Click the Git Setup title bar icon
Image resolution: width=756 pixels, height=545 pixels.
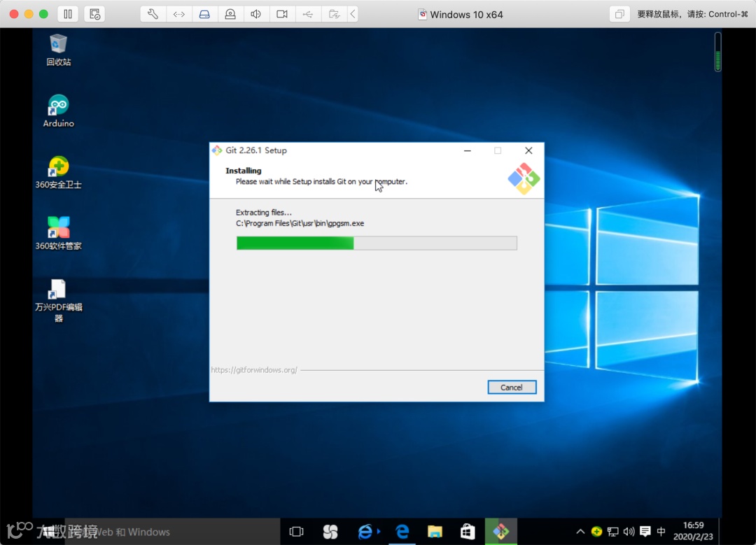tap(217, 150)
